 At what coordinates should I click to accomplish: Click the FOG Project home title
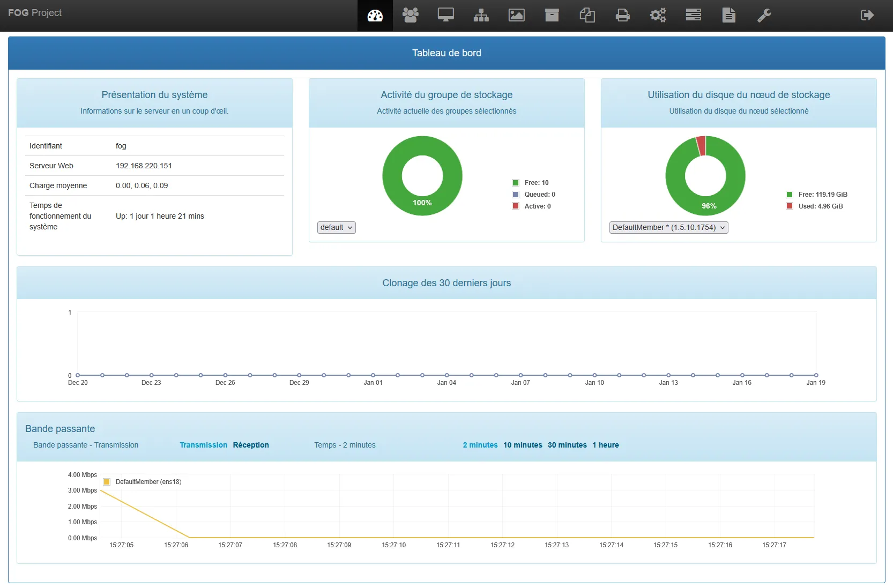(35, 13)
